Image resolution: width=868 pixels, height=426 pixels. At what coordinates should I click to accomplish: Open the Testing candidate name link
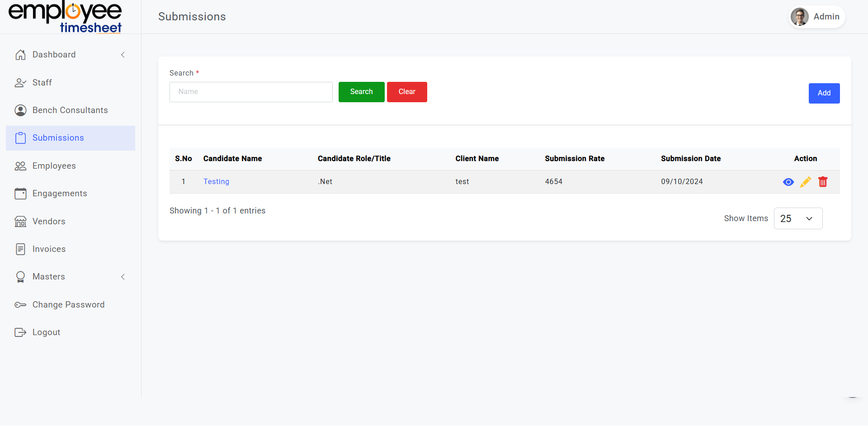(216, 182)
